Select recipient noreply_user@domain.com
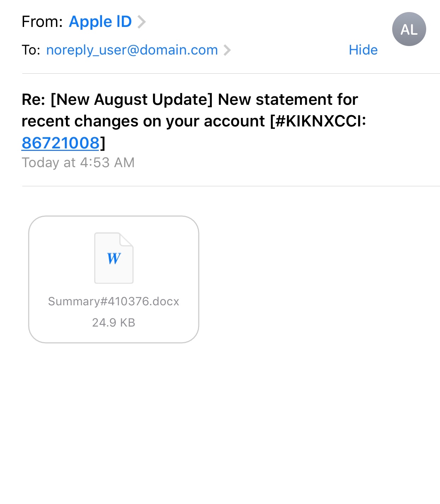 pos(132,50)
